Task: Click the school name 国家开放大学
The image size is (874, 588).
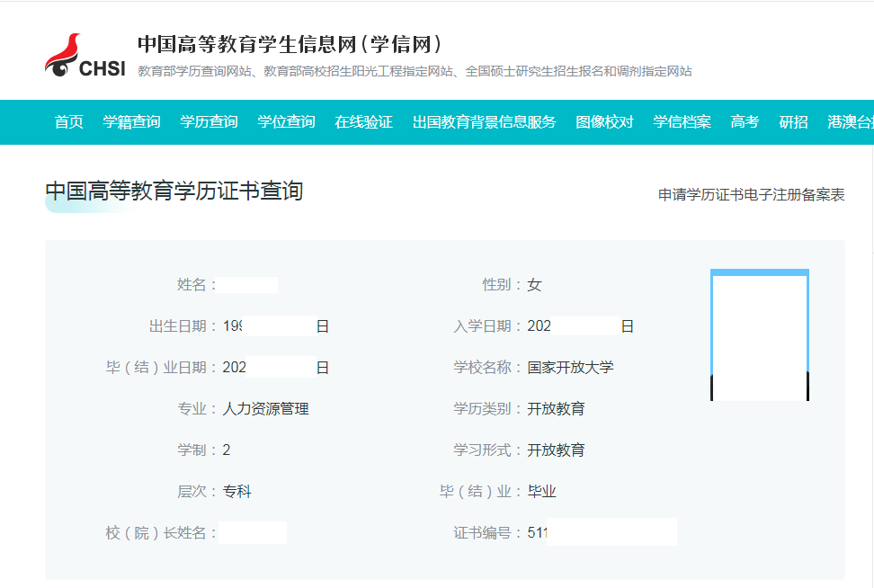Action: pyautogui.click(x=570, y=368)
